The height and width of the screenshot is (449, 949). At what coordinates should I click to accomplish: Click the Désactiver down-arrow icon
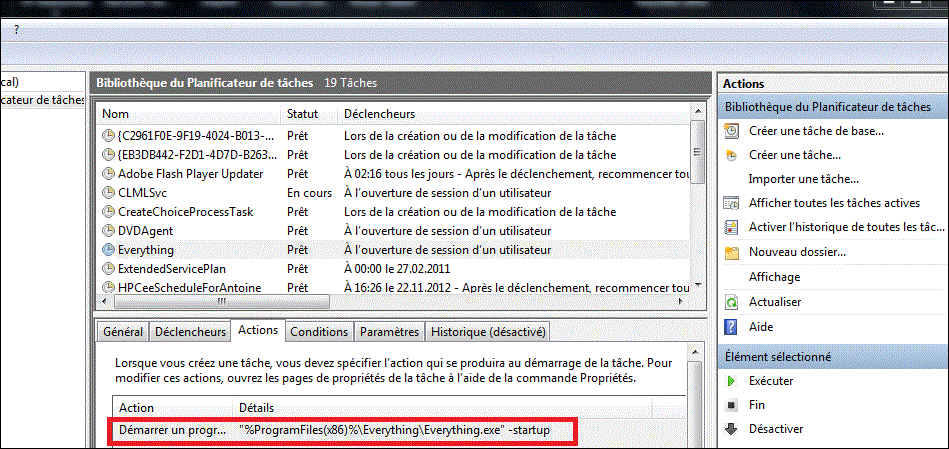732,429
